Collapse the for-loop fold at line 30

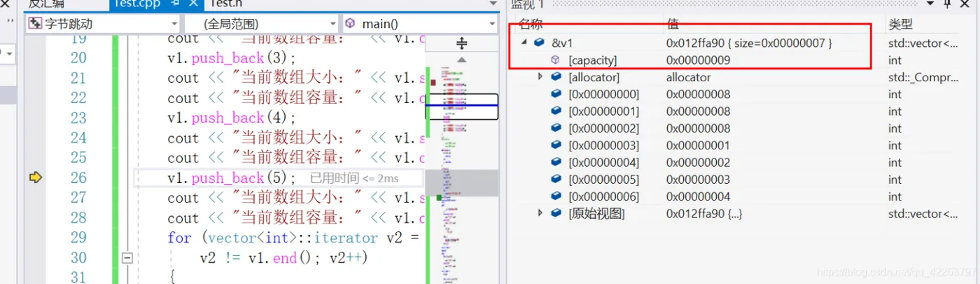coord(127,258)
